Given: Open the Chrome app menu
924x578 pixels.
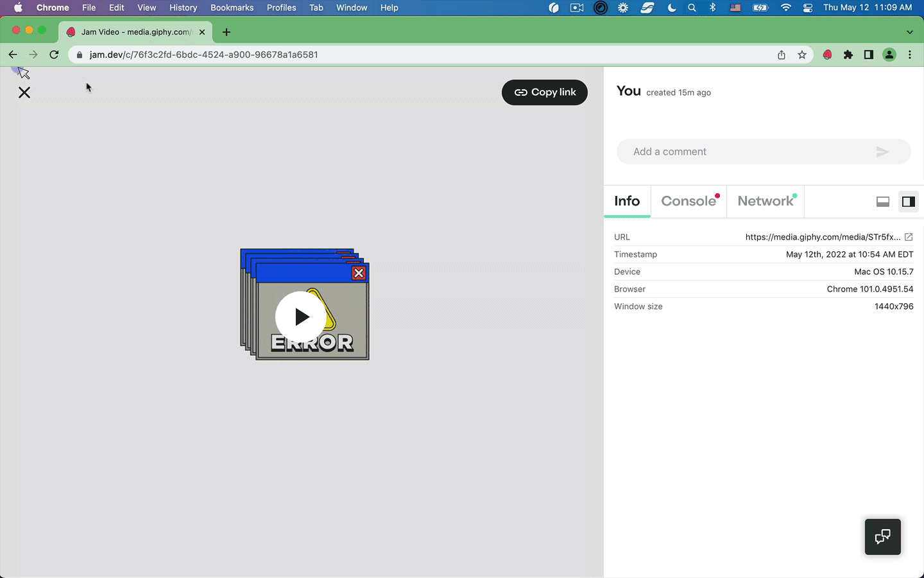Looking at the screenshot, I should point(53,8).
